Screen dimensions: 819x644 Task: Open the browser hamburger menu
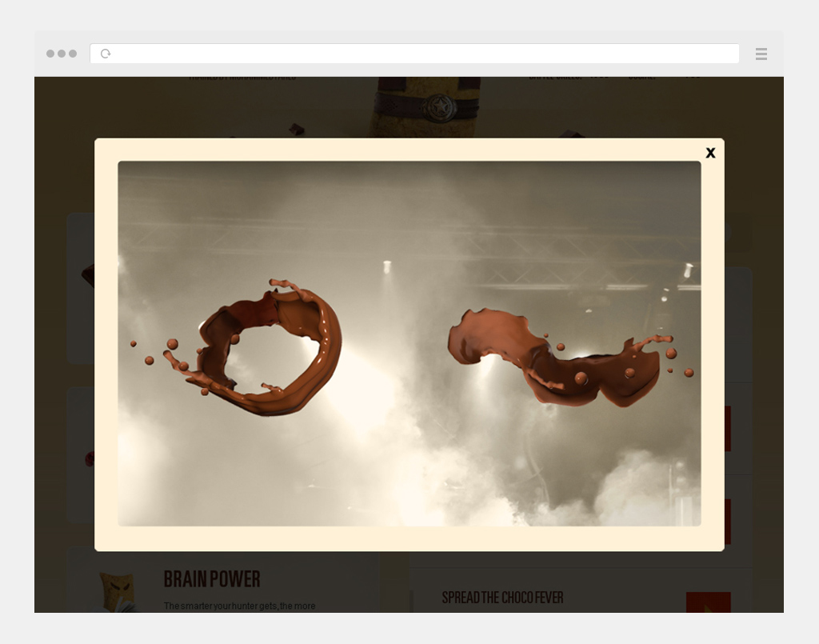click(761, 54)
